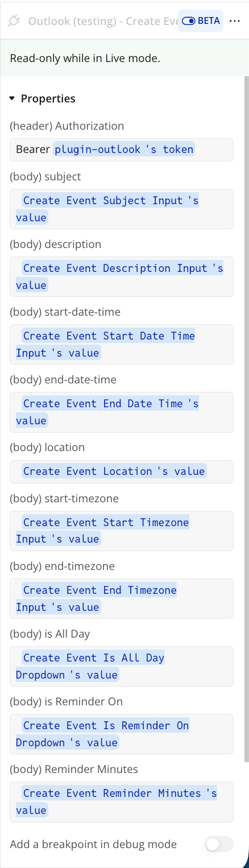This screenshot has width=249, height=868.
Task: Open the three-dot options menu
Action: [235, 21]
